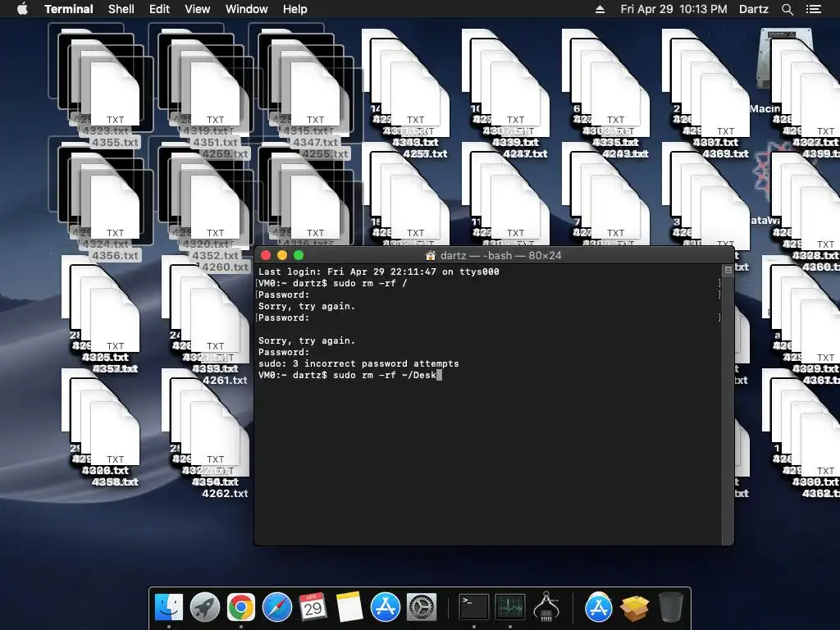Click the Dartz user name in menu bar
The image size is (840, 630).
[753, 9]
